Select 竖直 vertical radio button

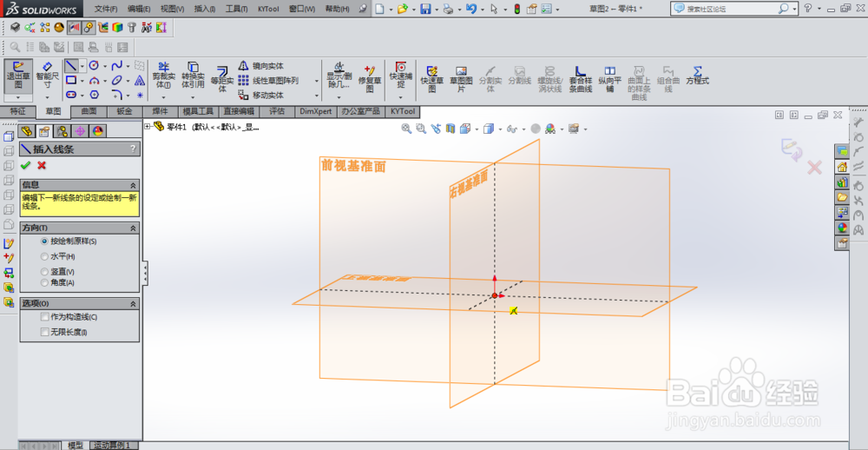pyautogui.click(x=45, y=272)
